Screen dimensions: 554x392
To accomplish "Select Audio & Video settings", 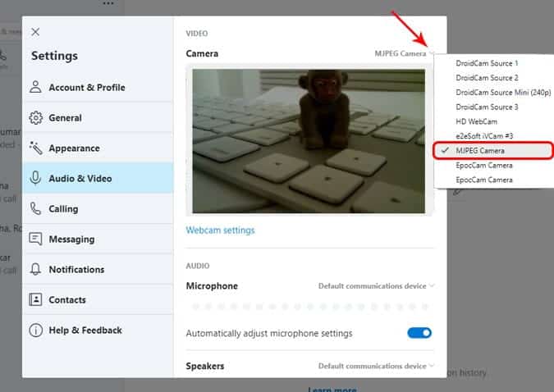I will 98,178.
